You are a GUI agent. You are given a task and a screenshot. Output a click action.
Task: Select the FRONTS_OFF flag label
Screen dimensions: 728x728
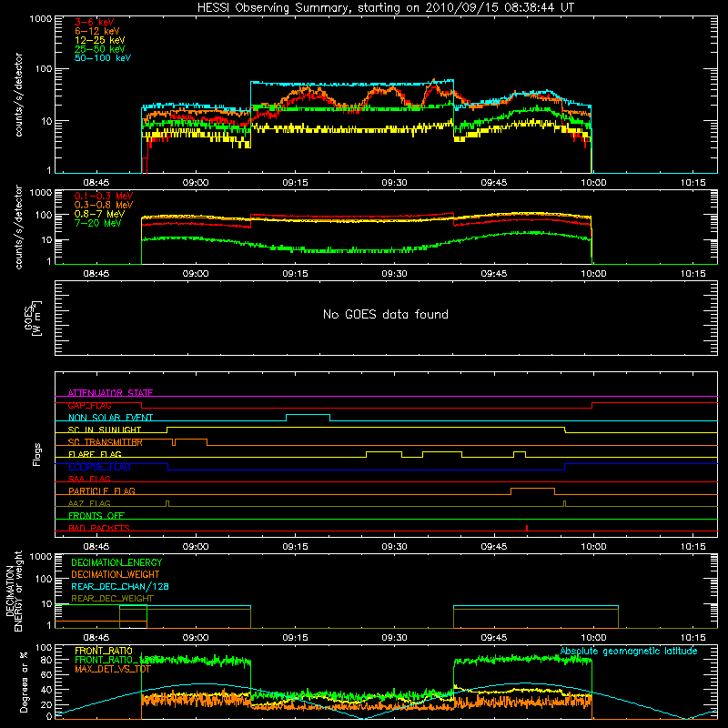96,515
